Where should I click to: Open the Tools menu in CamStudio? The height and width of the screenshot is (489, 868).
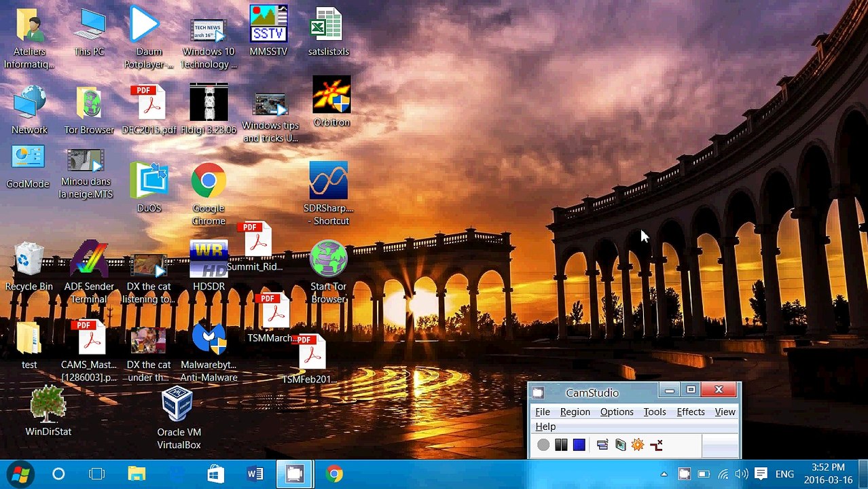click(x=655, y=412)
